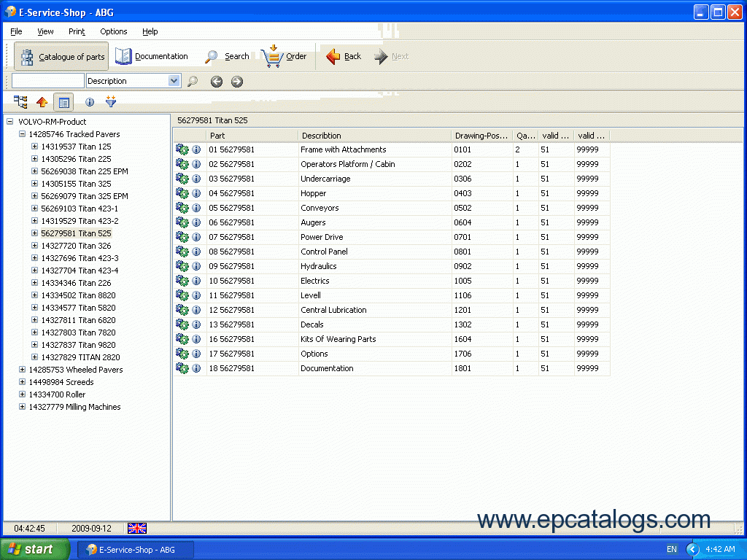Expand the 56279581 Titan 525 node
Image resolution: width=747 pixels, height=560 pixels.
34,233
